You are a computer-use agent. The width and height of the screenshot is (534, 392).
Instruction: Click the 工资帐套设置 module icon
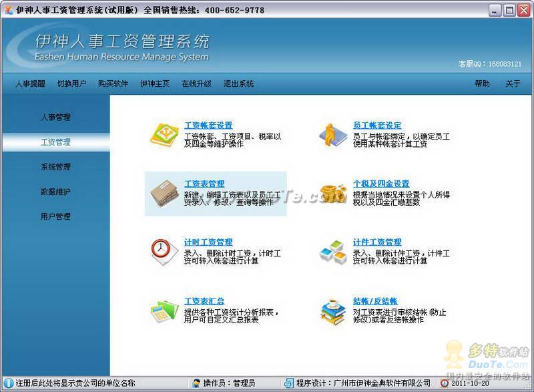[163, 134]
